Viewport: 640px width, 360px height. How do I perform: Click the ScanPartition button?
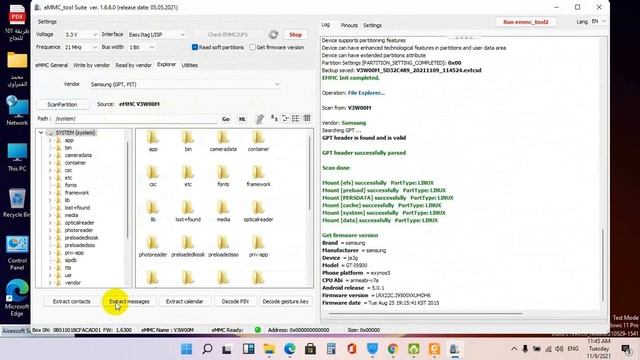[62, 104]
